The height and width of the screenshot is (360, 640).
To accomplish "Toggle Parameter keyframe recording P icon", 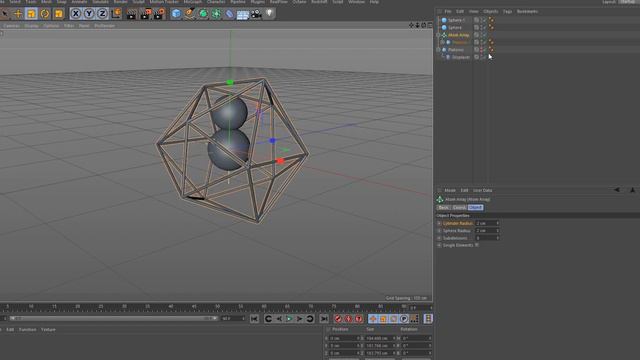I will pos(404,319).
